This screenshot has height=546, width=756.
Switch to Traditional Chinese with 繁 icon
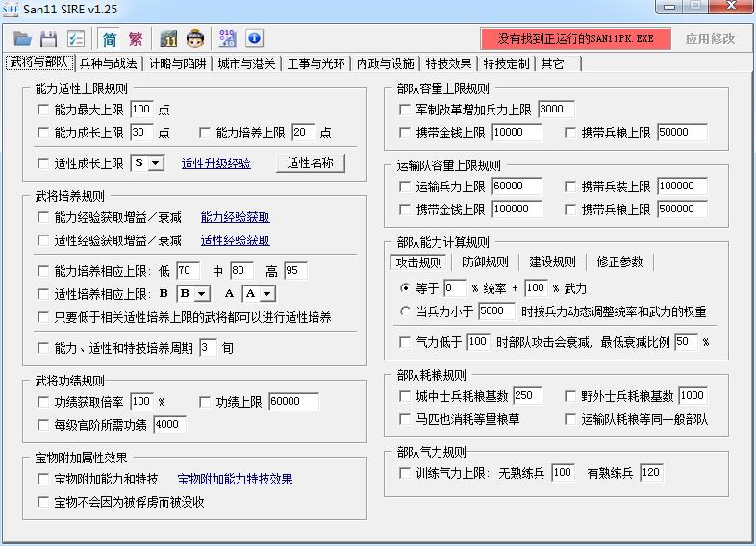(x=136, y=39)
